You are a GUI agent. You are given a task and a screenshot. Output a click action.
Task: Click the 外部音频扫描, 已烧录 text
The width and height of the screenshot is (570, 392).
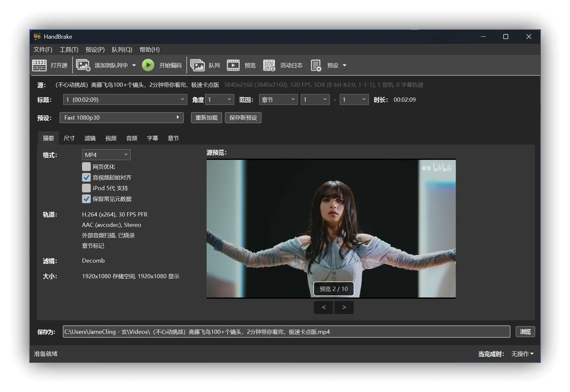tap(108, 235)
